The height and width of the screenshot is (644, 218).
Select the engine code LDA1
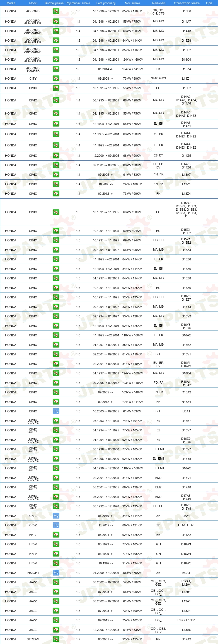(186, 411)
